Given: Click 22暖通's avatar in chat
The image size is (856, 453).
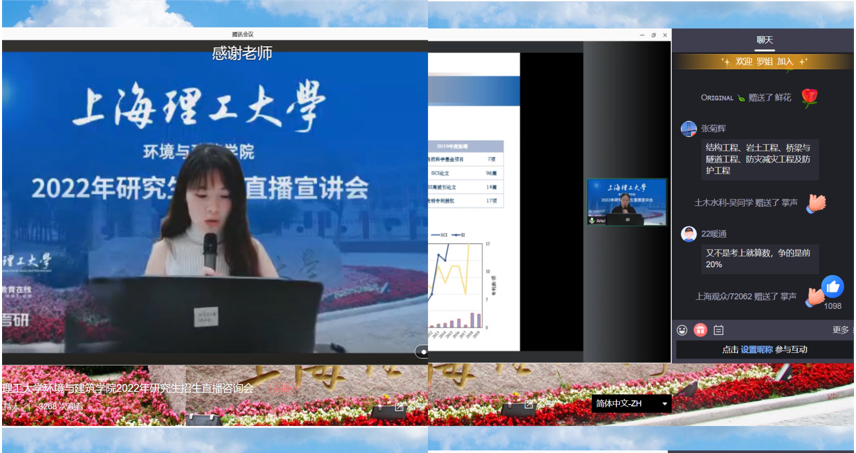Looking at the screenshot, I should (689, 234).
